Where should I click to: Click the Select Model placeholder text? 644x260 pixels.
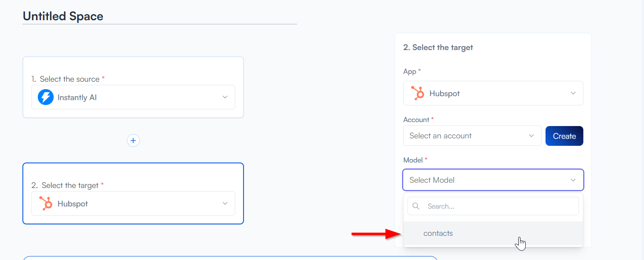pos(432,180)
